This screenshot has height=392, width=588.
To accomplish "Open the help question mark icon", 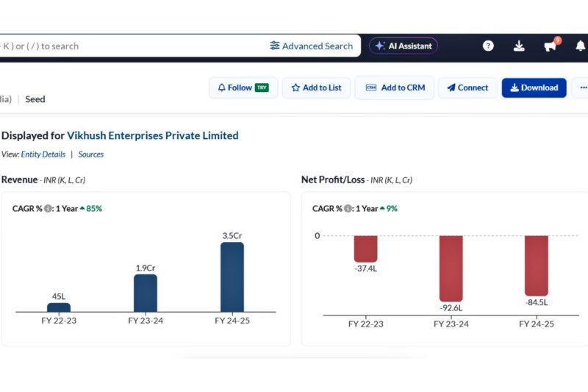I will click(488, 46).
